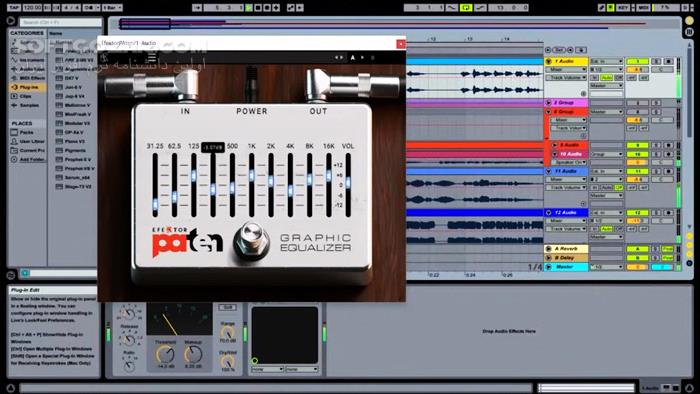700x394 pixels.
Task: Open the 1 Audio Mixer chooser dropdown
Action: [567, 70]
